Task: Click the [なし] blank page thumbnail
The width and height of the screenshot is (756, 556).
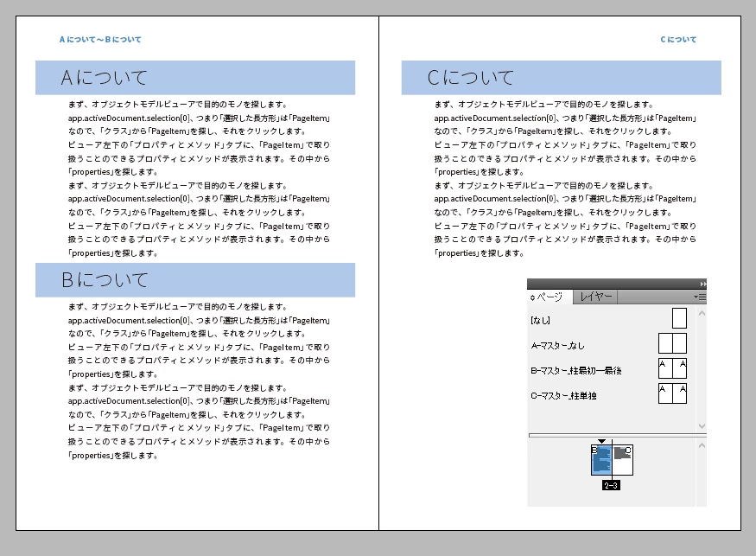Action: [x=679, y=319]
